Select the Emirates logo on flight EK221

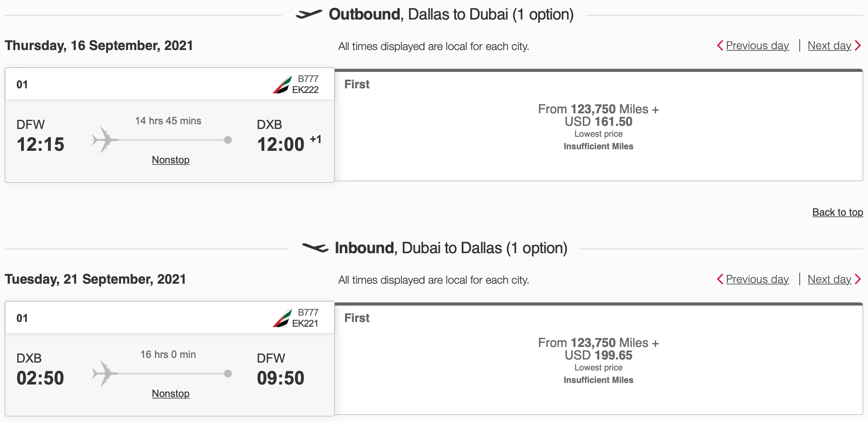pos(282,317)
